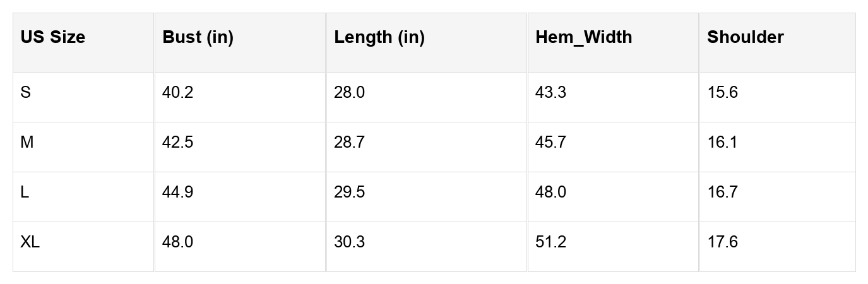Click the US Size column header
This screenshot has height=284, width=868.
[52, 38]
